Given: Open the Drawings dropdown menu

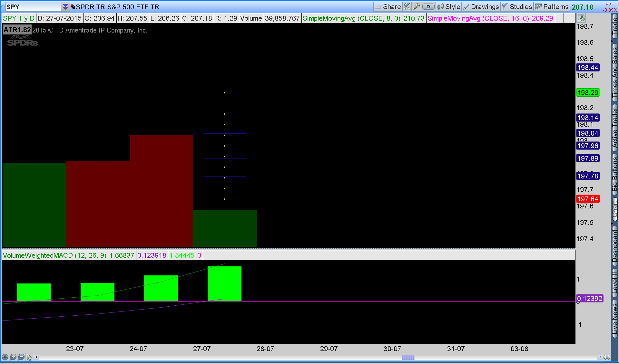Looking at the screenshot, I should 481,7.
